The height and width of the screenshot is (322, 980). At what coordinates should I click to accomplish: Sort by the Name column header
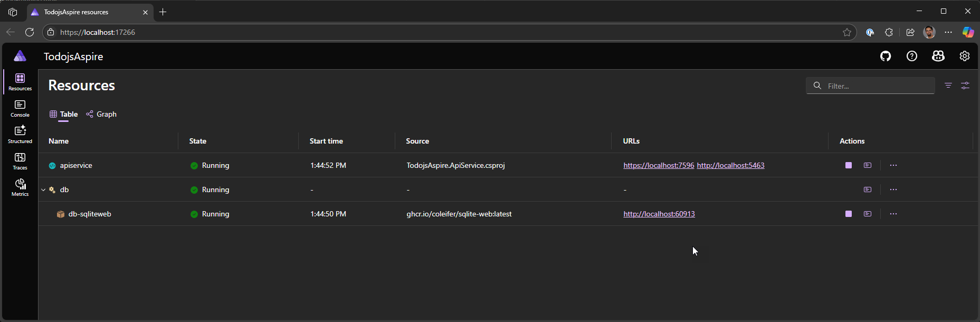[x=59, y=141]
